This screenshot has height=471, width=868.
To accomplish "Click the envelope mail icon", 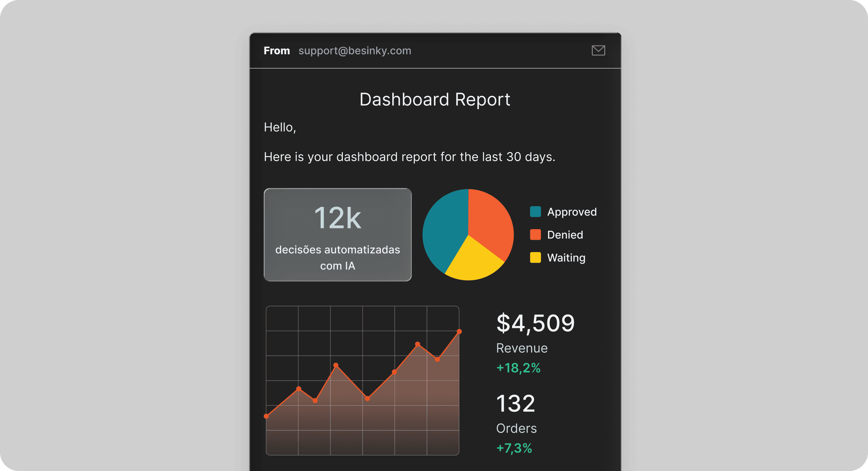I will pyautogui.click(x=598, y=50).
